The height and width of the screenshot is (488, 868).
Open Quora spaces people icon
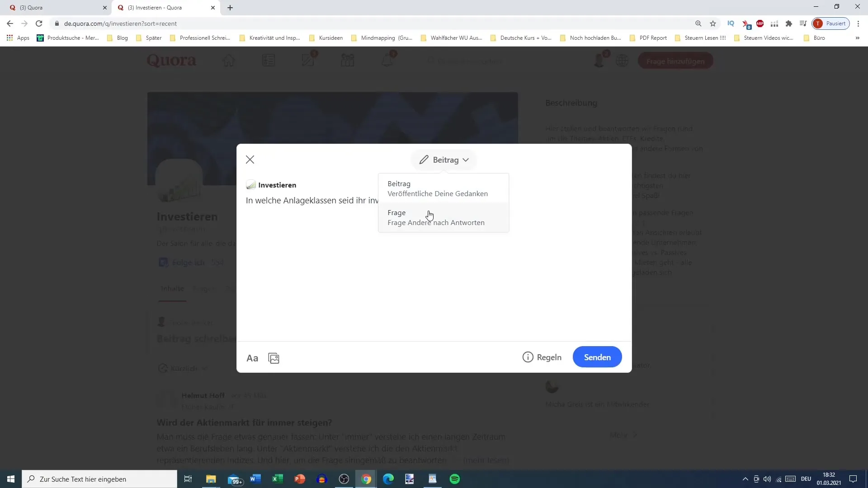pyautogui.click(x=348, y=61)
